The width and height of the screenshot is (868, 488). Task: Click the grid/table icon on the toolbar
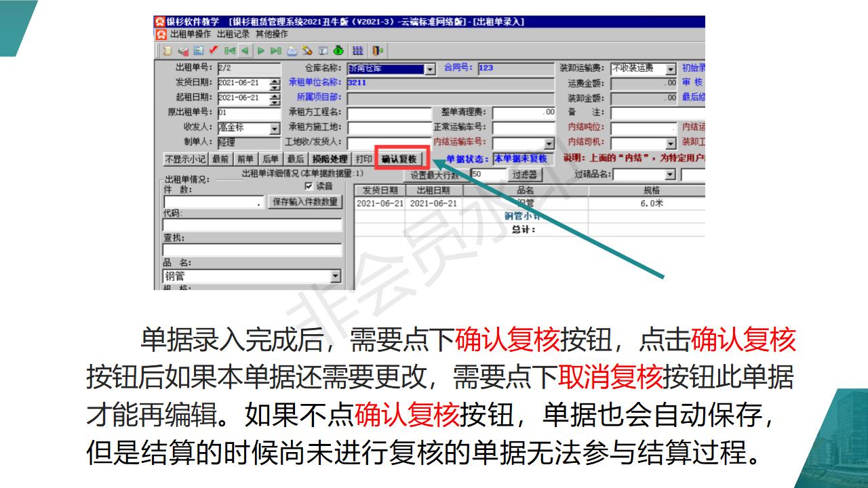(358, 50)
